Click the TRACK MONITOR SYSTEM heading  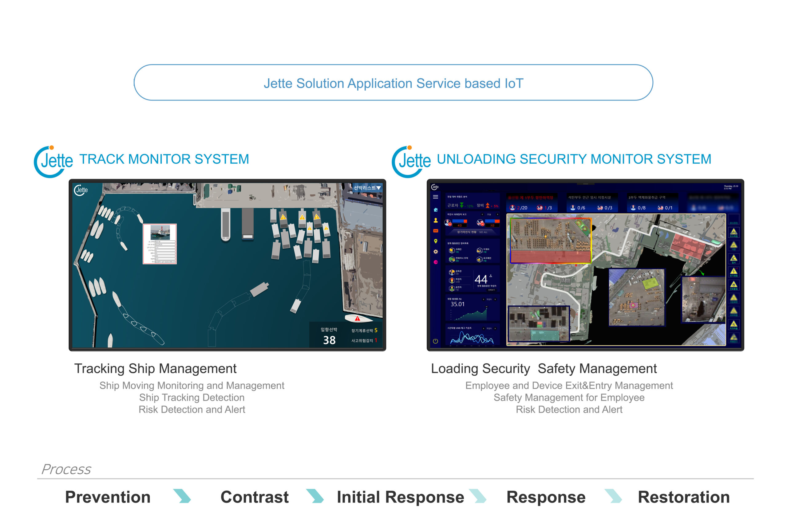(x=164, y=159)
